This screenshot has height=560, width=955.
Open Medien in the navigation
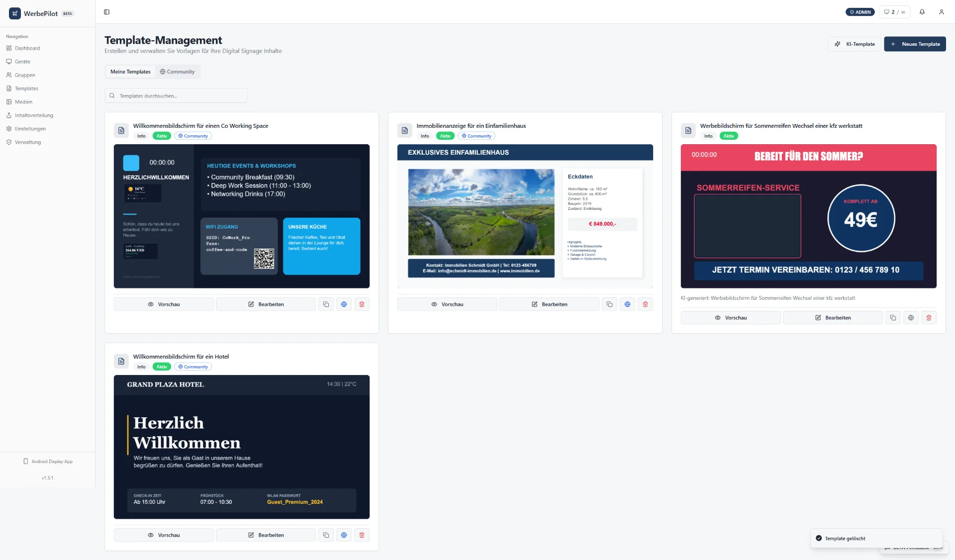click(x=23, y=102)
